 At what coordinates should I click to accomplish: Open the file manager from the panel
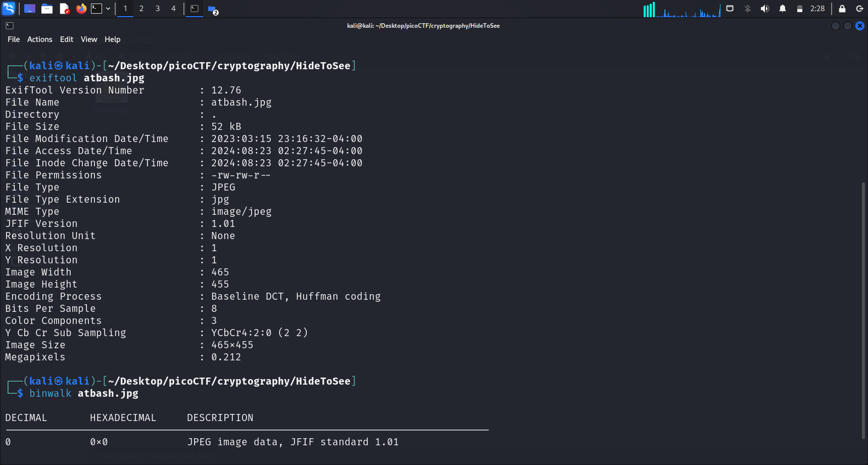pyautogui.click(x=47, y=9)
